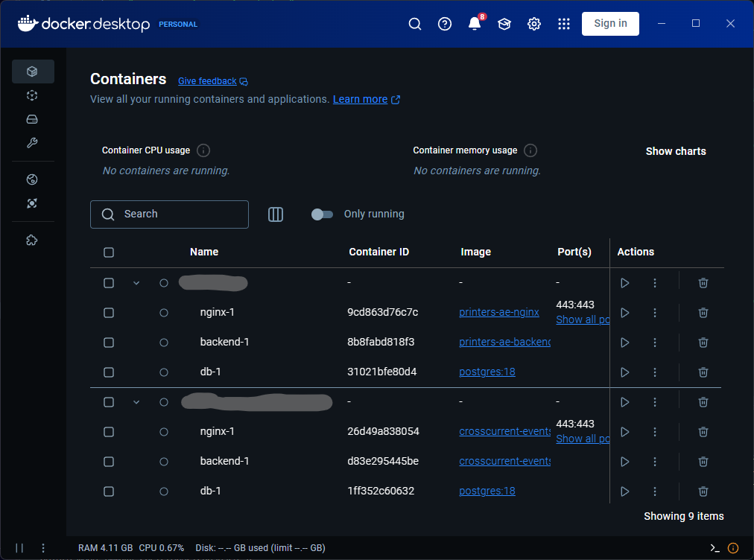Pause Docker engine from status bar
This screenshot has width=754, height=560.
(x=19, y=548)
